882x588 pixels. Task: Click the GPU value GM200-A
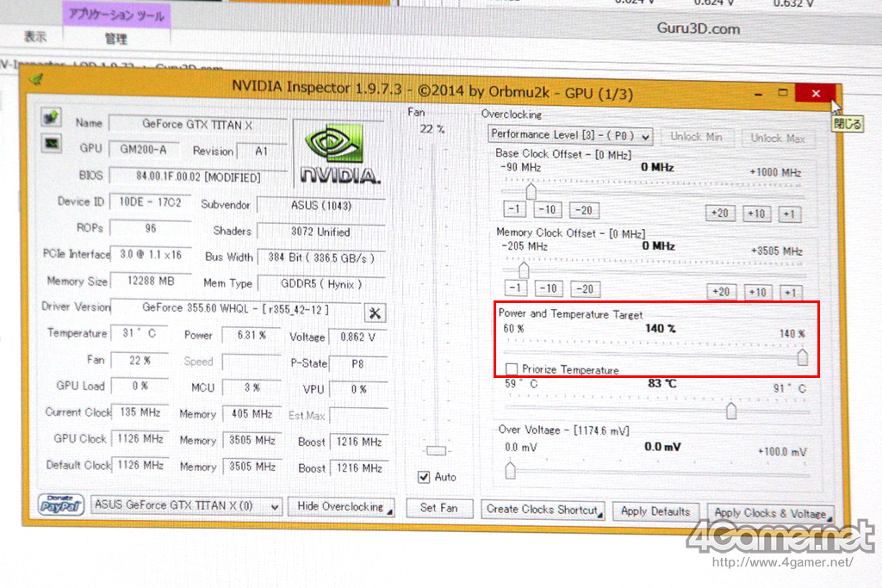coord(144,150)
